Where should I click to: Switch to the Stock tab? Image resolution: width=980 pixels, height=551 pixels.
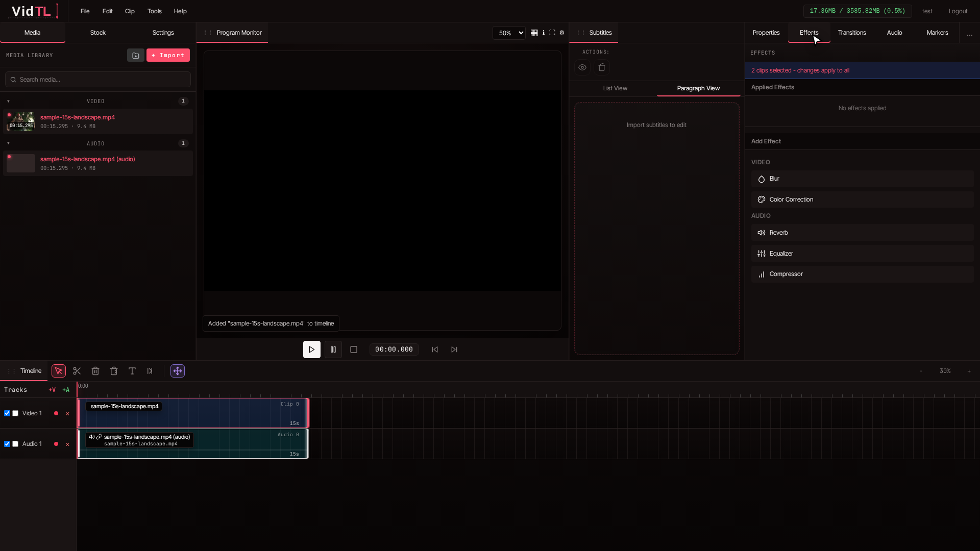[98, 33]
